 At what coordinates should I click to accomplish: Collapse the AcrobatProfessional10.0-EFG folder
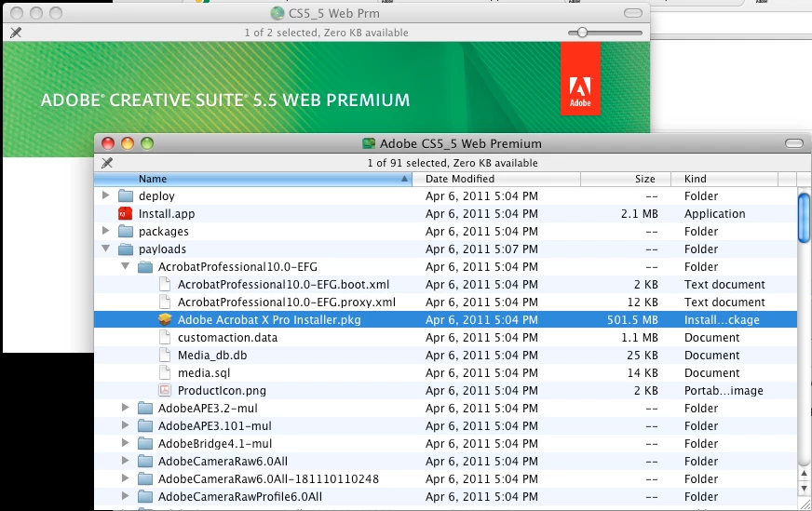tap(126, 266)
